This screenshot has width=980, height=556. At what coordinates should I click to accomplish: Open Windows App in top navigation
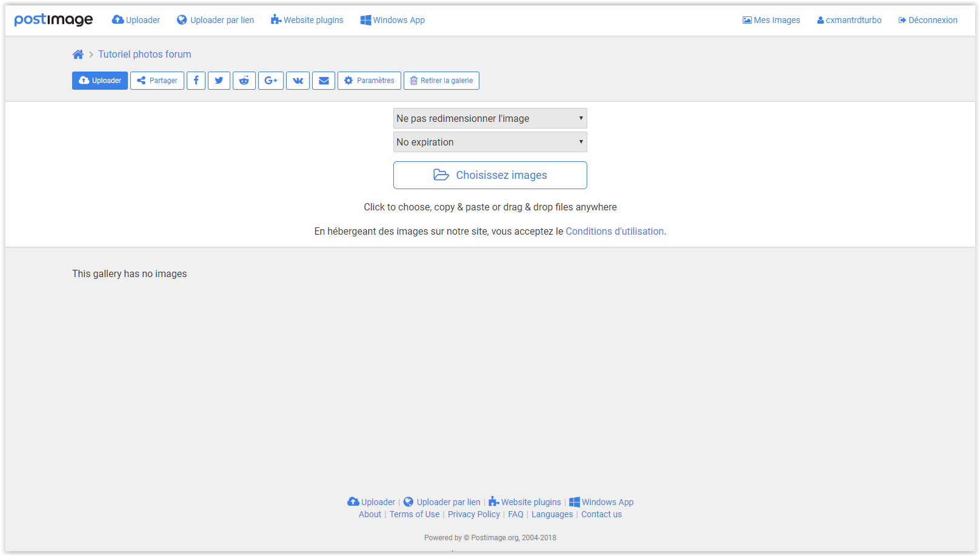[392, 20]
